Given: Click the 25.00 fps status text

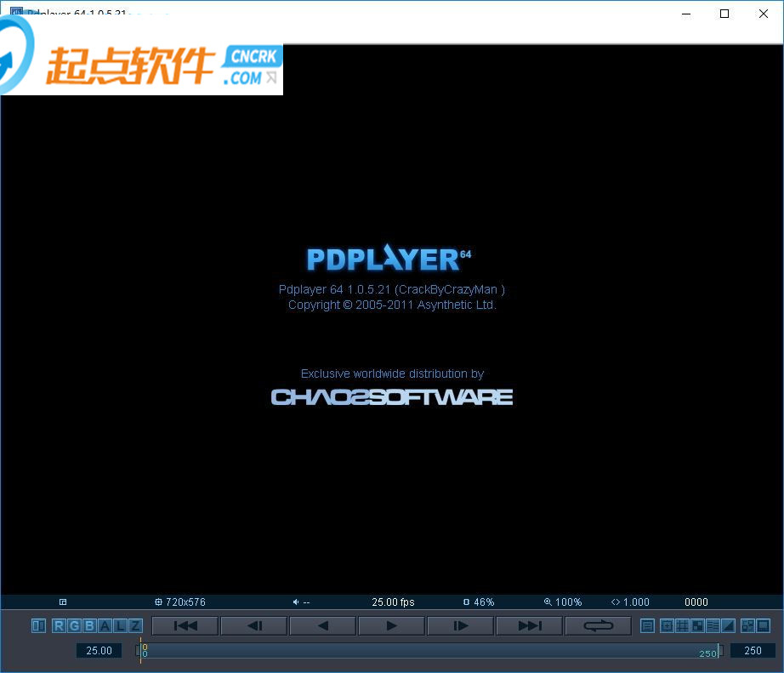Looking at the screenshot, I should pos(393,602).
